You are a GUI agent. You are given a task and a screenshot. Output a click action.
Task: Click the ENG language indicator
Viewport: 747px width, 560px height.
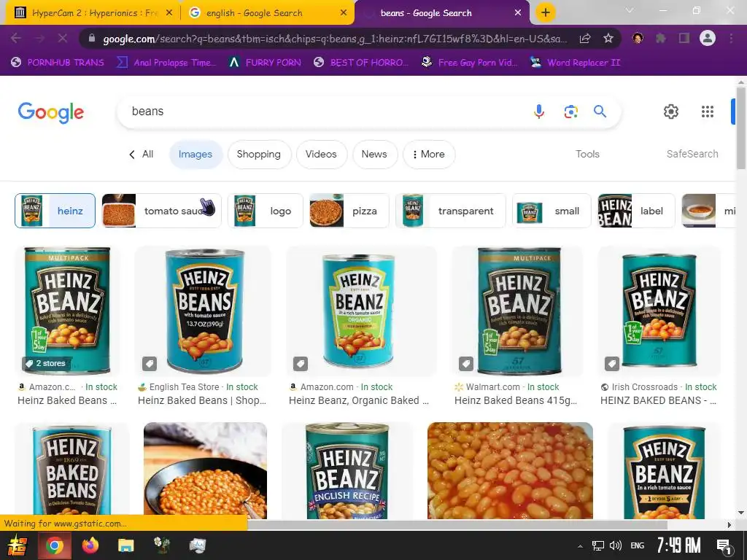point(638,545)
